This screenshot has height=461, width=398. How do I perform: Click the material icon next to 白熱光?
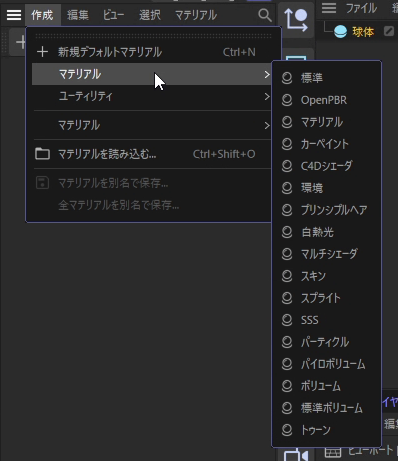287,232
